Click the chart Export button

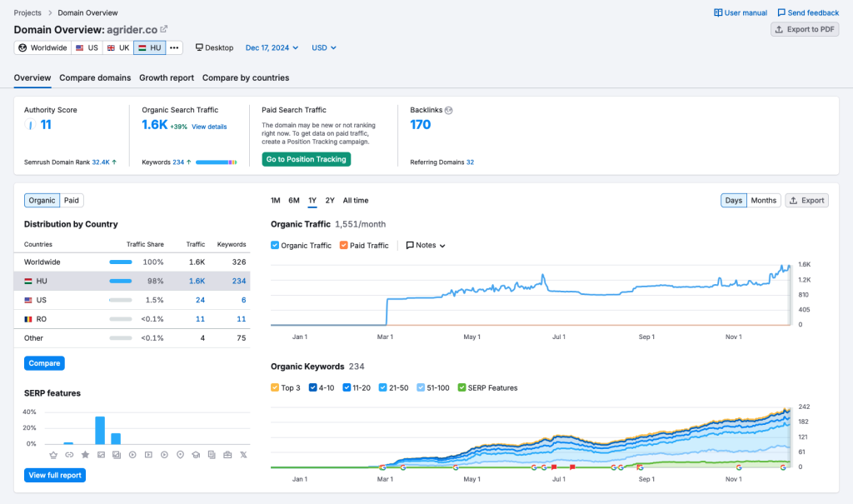(x=806, y=200)
